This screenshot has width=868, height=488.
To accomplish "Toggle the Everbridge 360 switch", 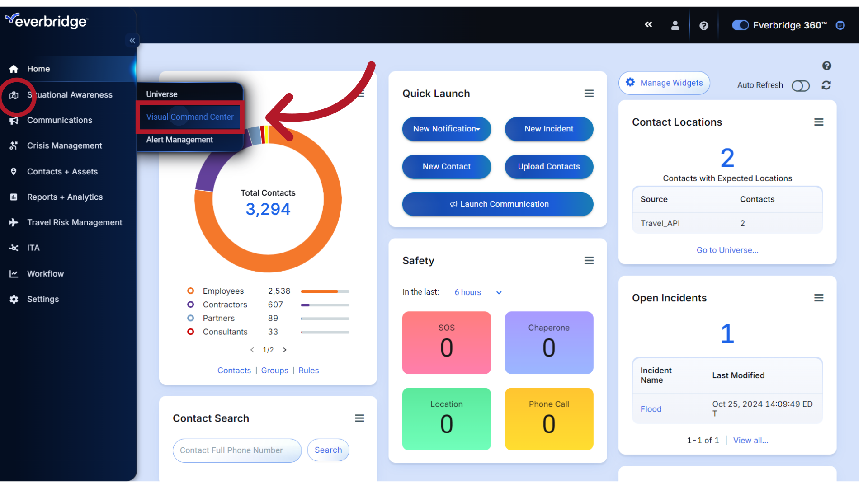I will point(740,25).
